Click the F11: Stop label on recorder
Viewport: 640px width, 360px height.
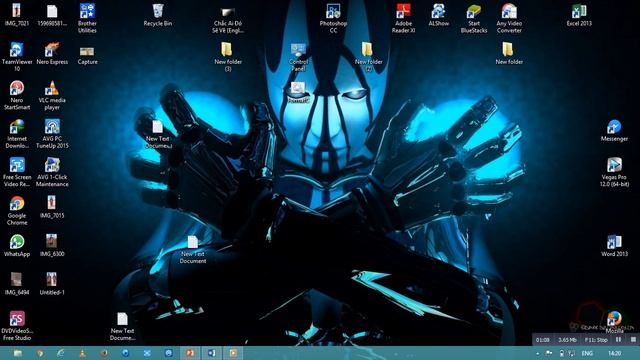tap(596, 340)
